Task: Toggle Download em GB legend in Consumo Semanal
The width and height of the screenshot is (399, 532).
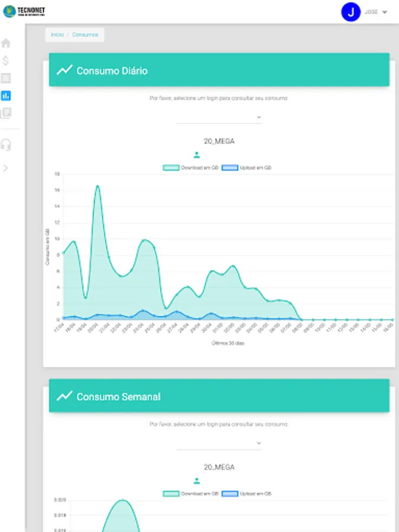Action: [191, 494]
